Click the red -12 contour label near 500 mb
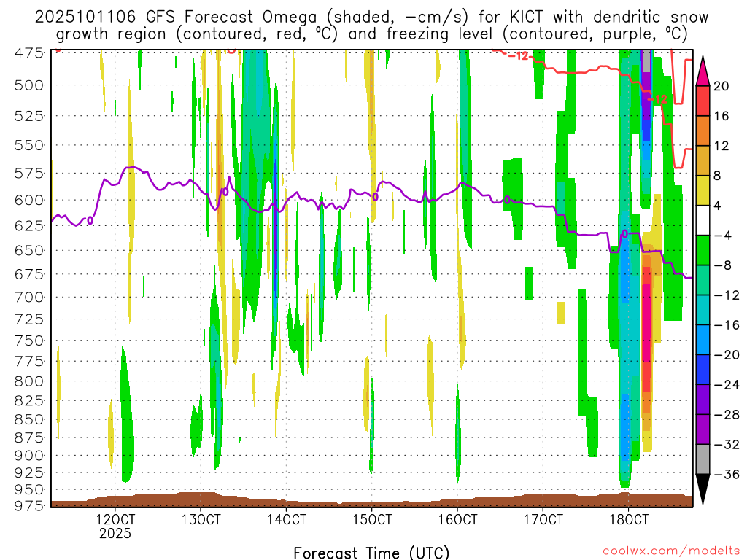747x560 pixels. 658,99
